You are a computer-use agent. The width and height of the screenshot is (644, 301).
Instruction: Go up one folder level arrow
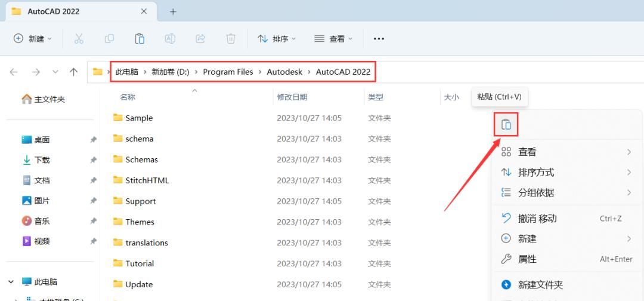73,72
